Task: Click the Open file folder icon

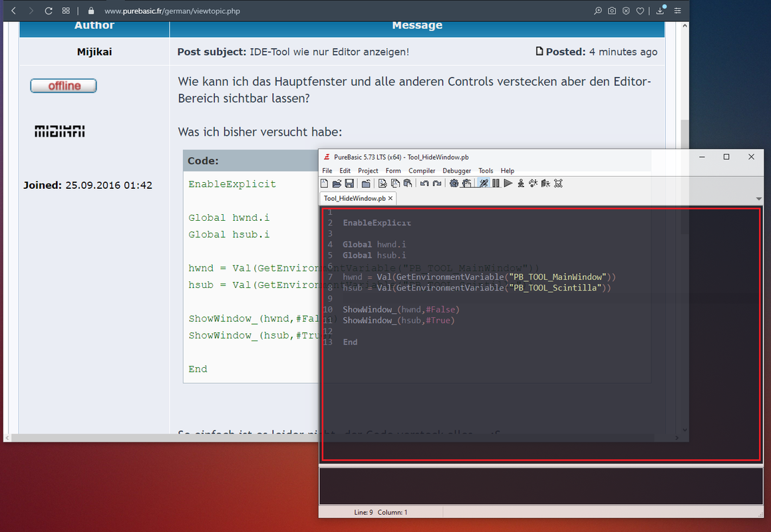Action: [337, 184]
